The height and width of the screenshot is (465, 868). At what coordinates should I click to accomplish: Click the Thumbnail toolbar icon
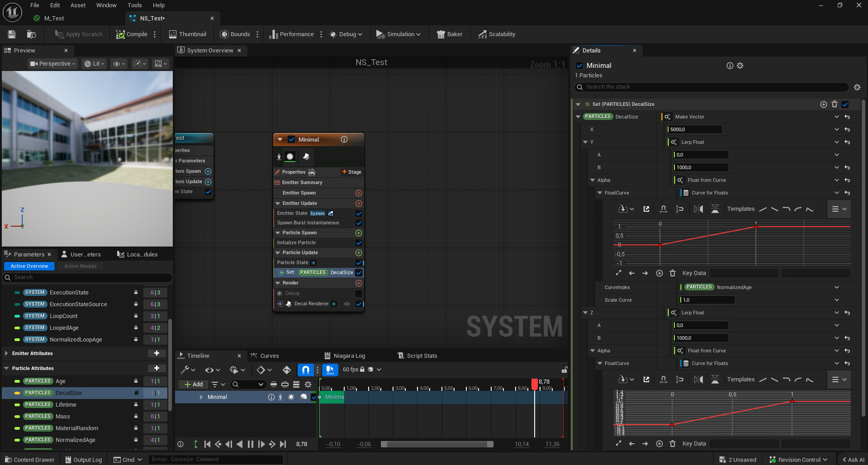pyautogui.click(x=187, y=34)
